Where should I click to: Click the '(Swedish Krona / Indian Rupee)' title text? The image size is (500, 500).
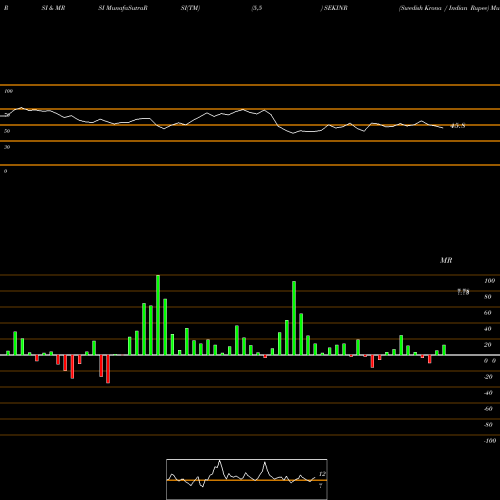[444, 8]
